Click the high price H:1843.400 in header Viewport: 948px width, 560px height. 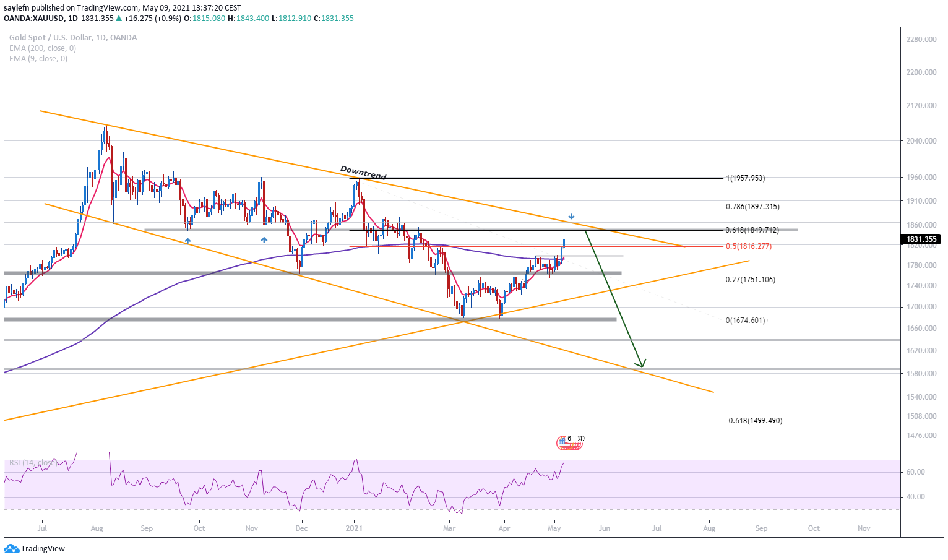pyautogui.click(x=249, y=19)
